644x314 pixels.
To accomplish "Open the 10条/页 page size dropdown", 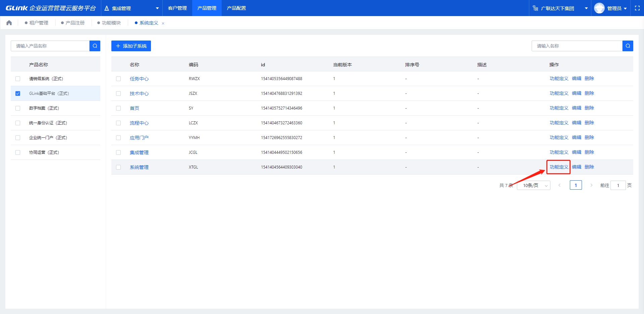I will pos(534,185).
